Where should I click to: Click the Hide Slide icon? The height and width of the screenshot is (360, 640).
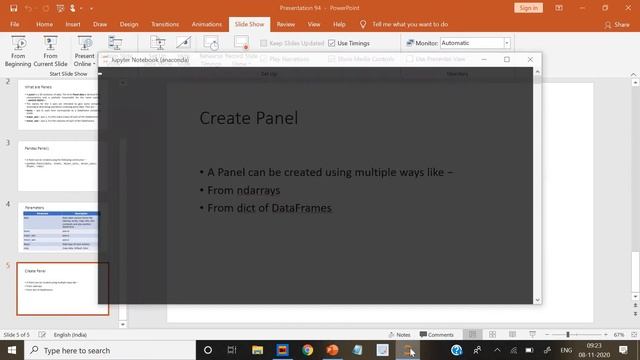pyautogui.click(x=183, y=43)
